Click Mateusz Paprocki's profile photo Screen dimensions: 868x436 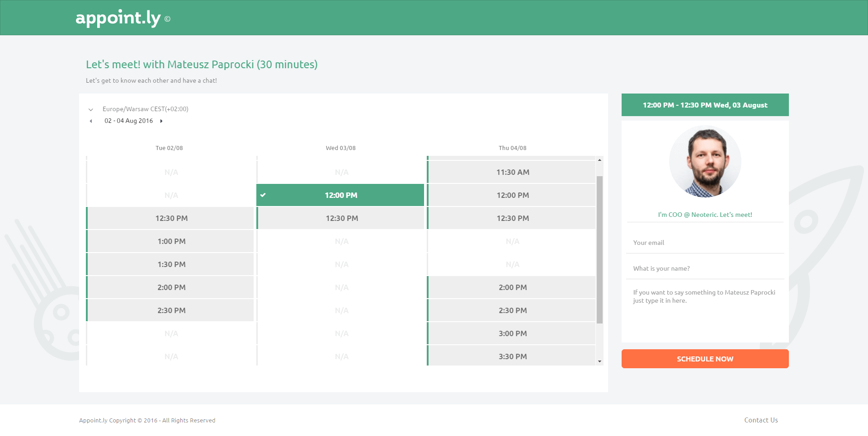(x=705, y=161)
